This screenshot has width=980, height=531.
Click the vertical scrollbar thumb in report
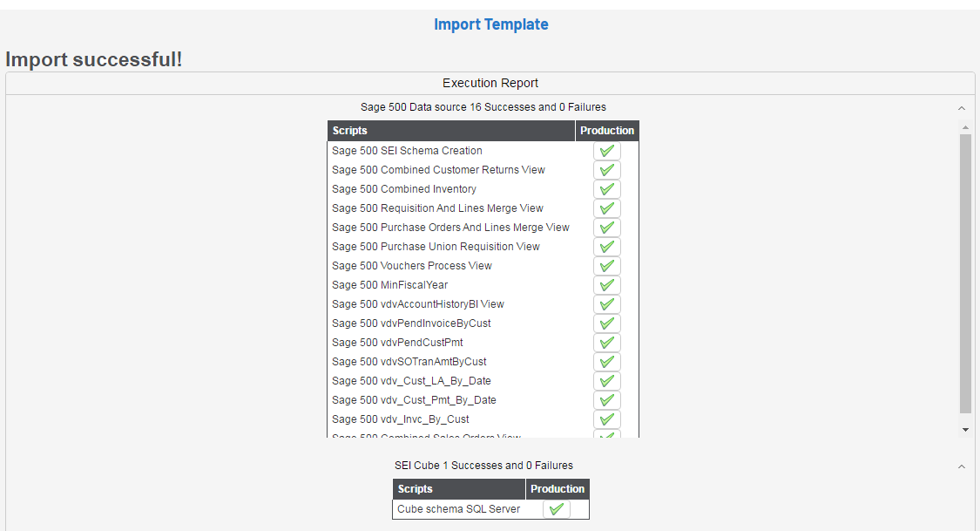[965, 273]
